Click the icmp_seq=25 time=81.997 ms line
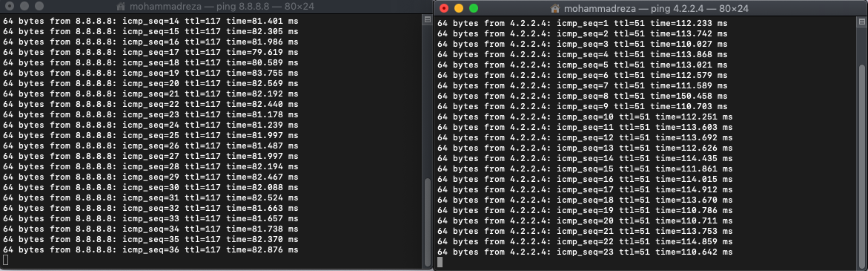Image resolution: width=868 pixels, height=271 pixels. click(150, 135)
